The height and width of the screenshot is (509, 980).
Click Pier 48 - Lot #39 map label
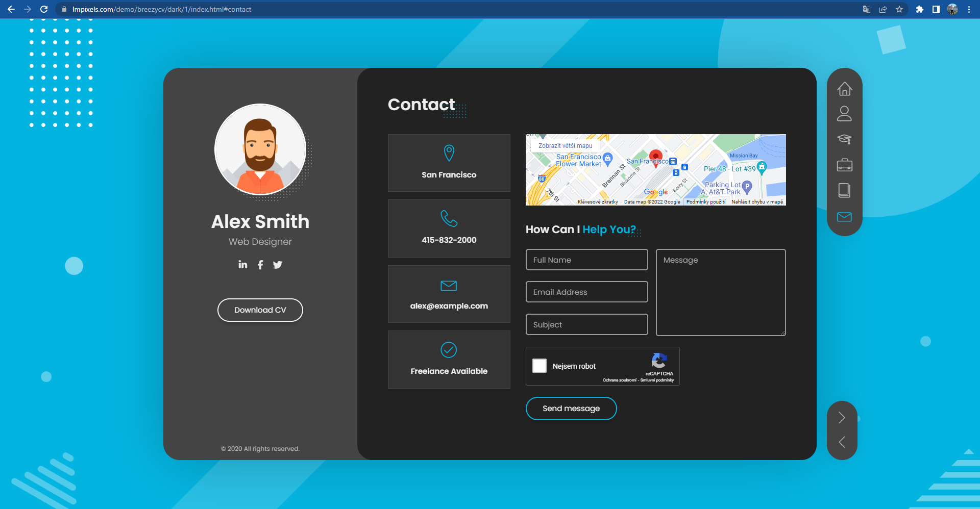[730, 169]
